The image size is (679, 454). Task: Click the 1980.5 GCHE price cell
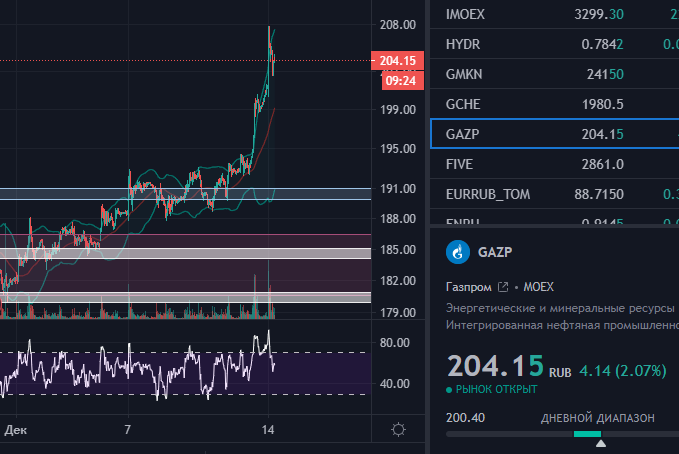603,104
